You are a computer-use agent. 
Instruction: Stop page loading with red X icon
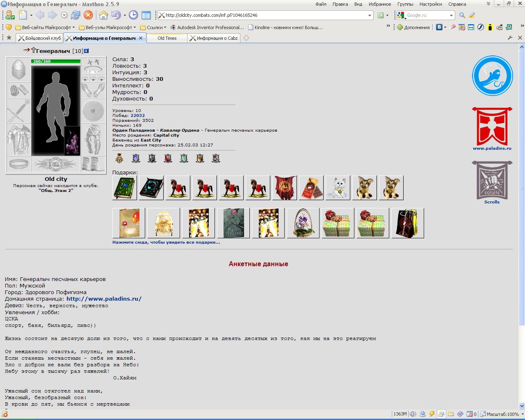(x=88, y=15)
